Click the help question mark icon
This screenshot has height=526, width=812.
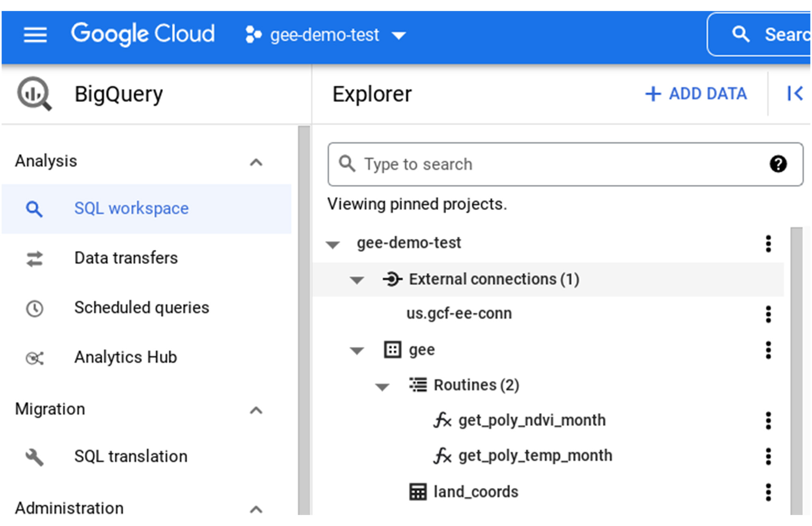777,164
